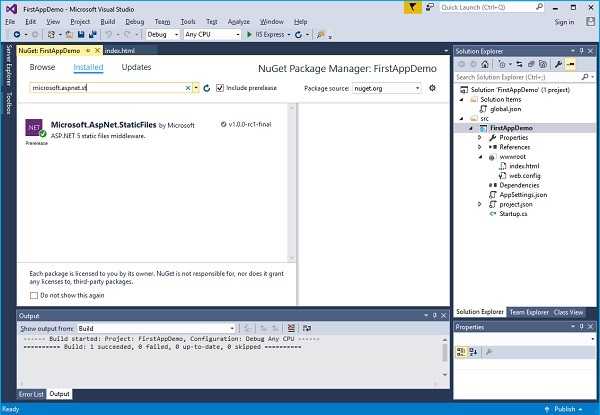Select Startup.cs in Solution Explorer

[x=513, y=214]
